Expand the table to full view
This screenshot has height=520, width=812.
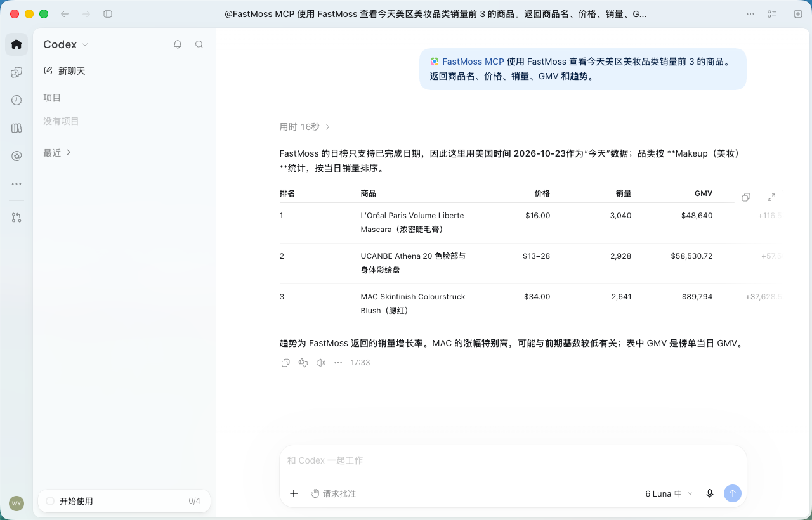771,197
